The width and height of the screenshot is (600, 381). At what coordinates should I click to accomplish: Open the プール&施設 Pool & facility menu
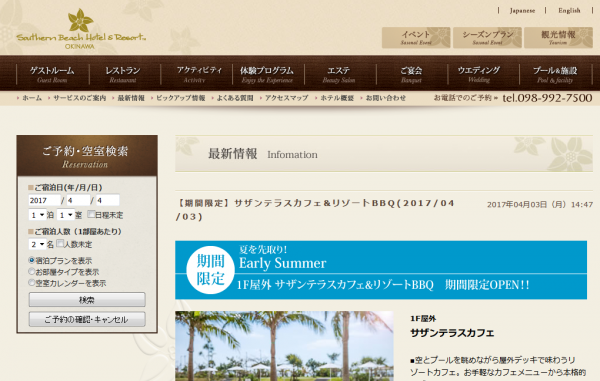555,74
